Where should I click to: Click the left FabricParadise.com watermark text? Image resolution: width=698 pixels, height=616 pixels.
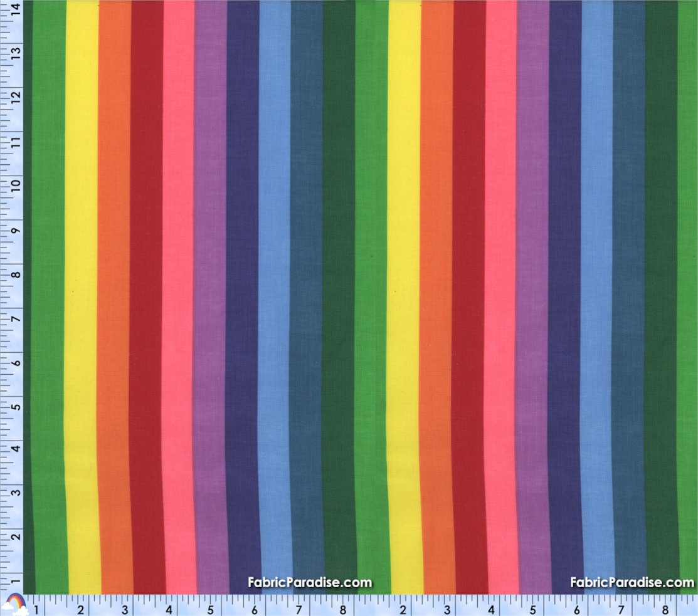[x=309, y=582]
